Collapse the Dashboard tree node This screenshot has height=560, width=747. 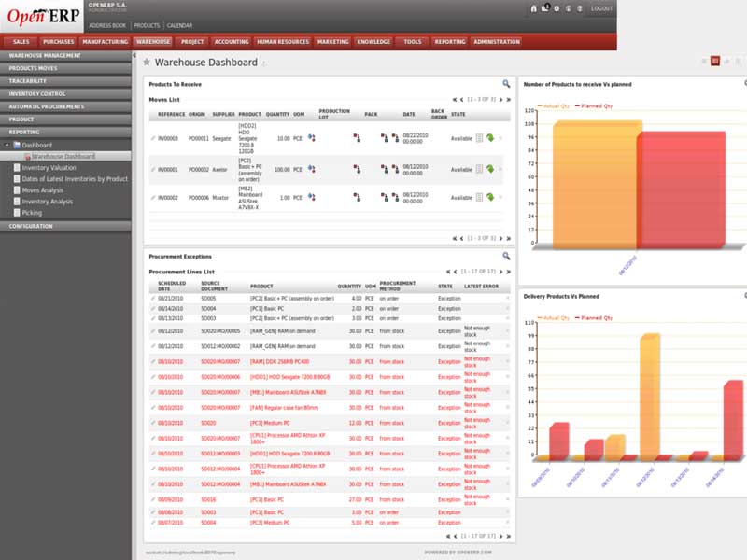(7, 146)
